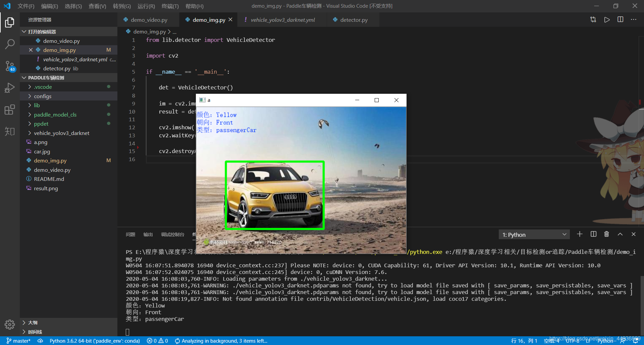
Task: Click the terminal input cursor line
Action: point(127,332)
